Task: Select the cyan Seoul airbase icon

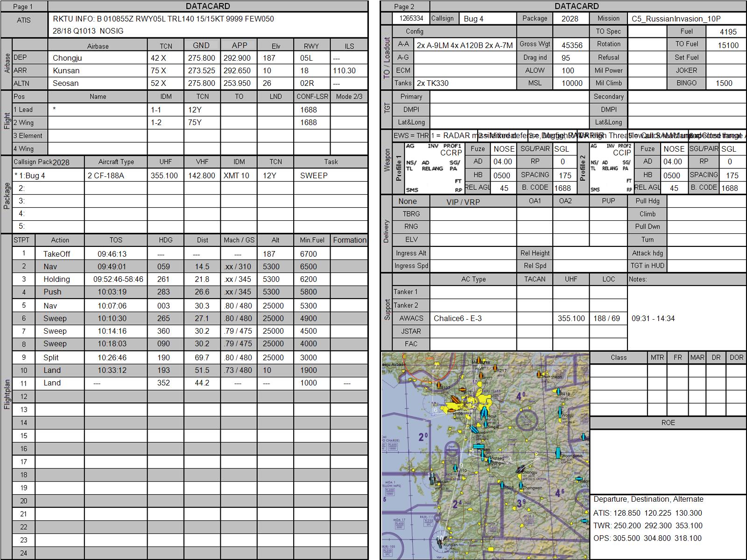Action: click(x=485, y=413)
